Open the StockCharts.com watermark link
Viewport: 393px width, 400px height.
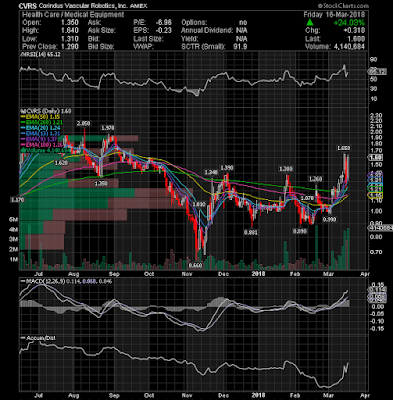click(343, 6)
